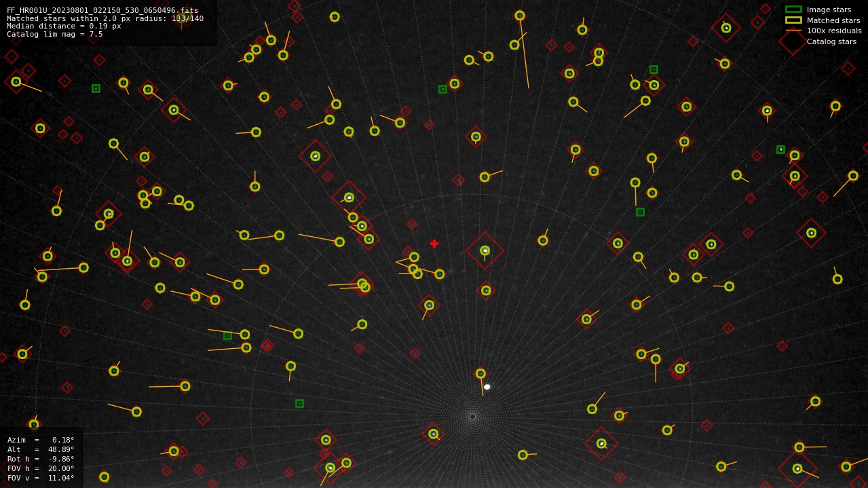The image size is (868, 488).
Task: Click the 'Rot h = -9.86°' readout
Action: pos(41,459)
